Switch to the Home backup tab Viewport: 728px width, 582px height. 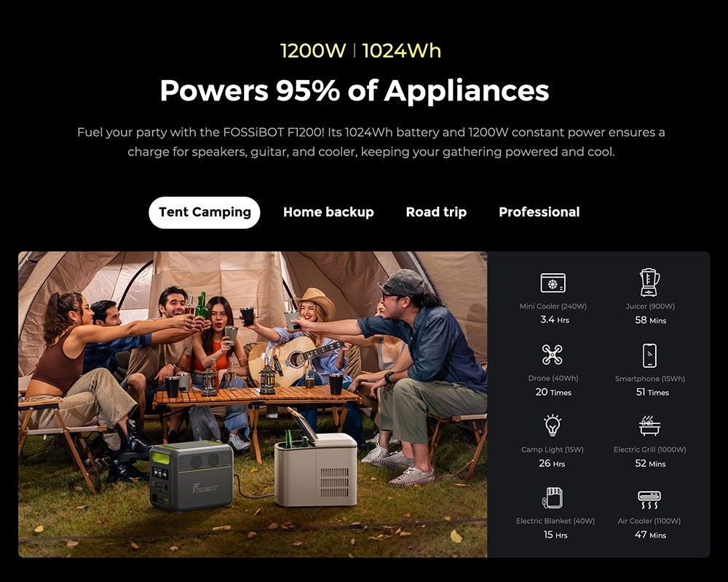tap(328, 212)
